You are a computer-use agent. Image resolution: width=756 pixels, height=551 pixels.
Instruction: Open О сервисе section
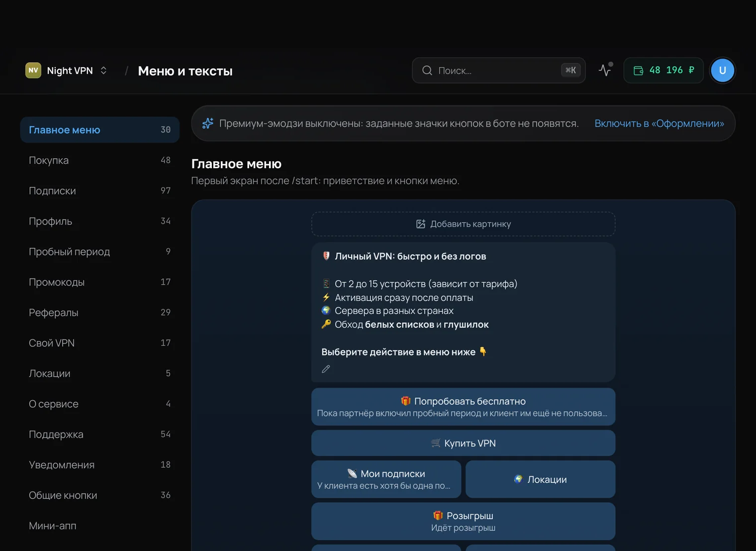(100, 404)
